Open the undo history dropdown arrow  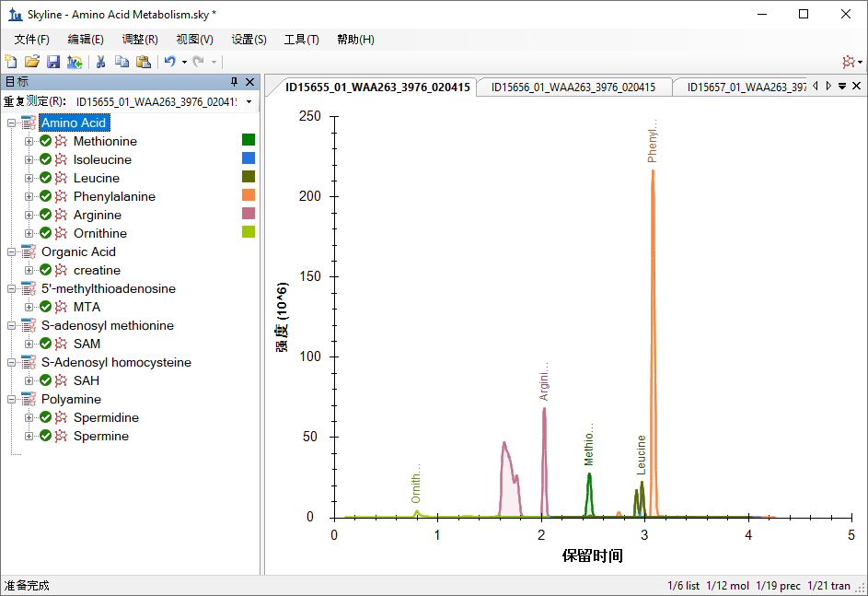click(184, 62)
